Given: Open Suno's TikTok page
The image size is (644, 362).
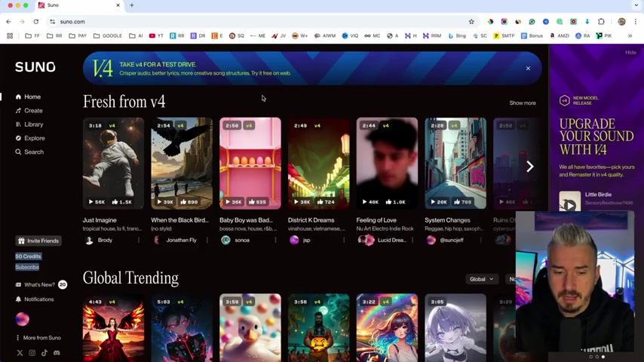Looking at the screenshot, I should pyautogui.click(x=44, y=353).
